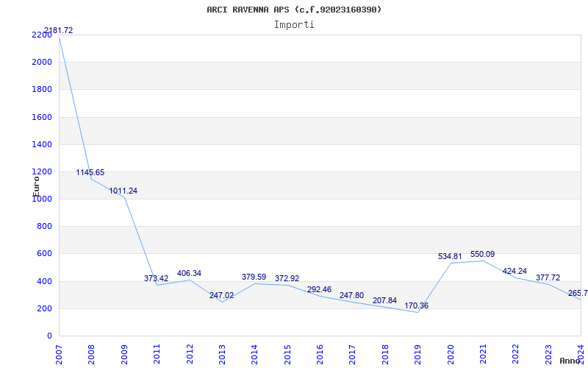
Task: Click the 2019 x-axis year label
Action: [x=417, y=354]
